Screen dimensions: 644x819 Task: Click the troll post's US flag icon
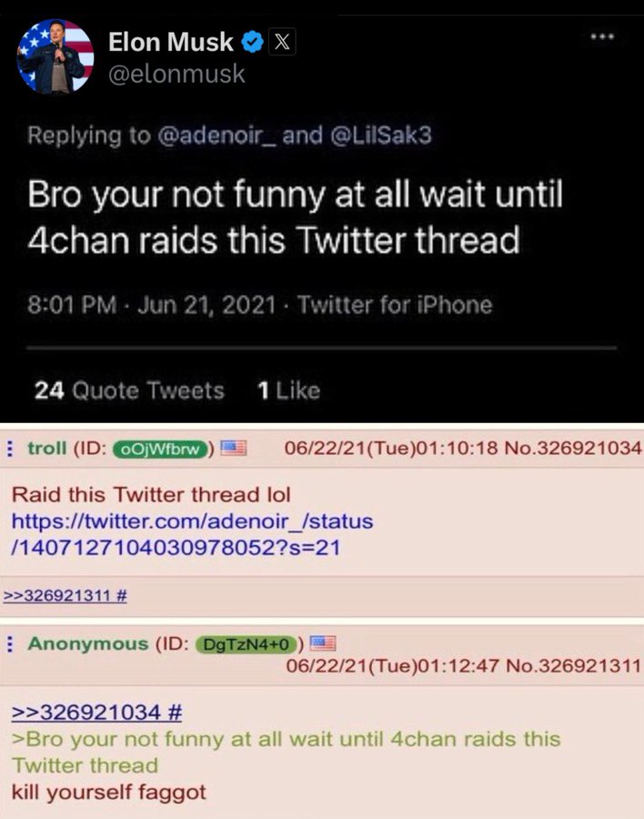point(234,448)
